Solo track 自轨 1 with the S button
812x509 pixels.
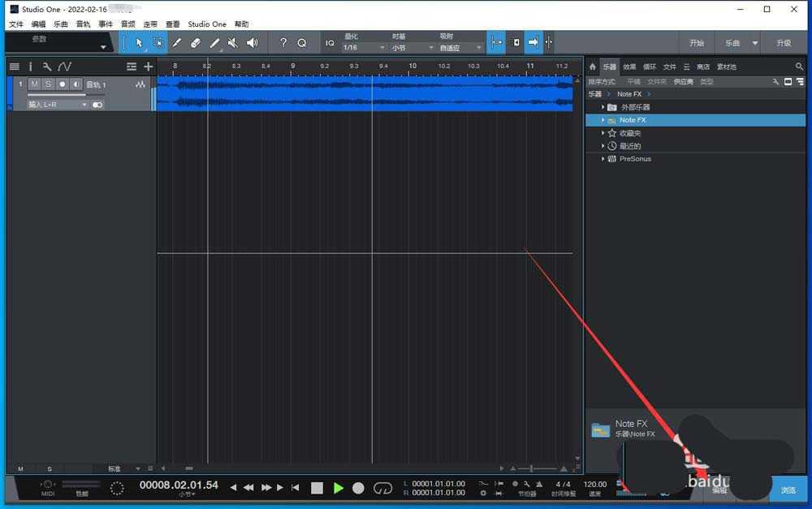[x=47, y=84]
